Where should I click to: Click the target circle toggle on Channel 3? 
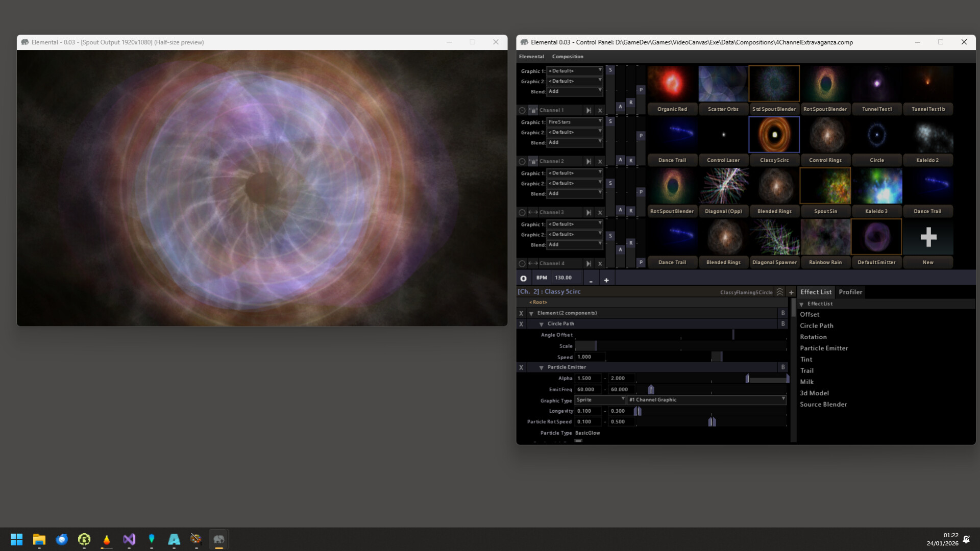tap(522, 212)
